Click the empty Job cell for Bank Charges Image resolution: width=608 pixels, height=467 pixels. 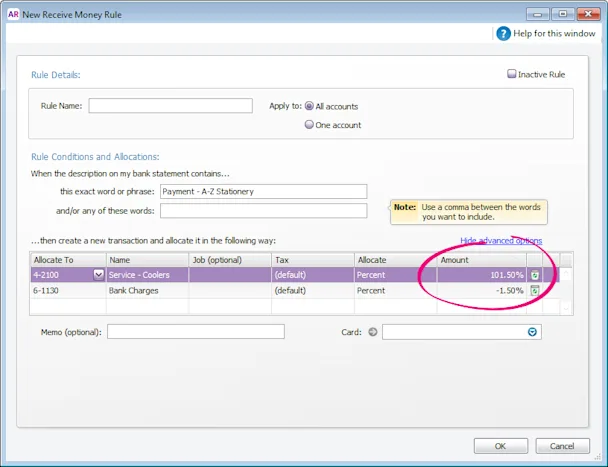[x=230, y=291]
